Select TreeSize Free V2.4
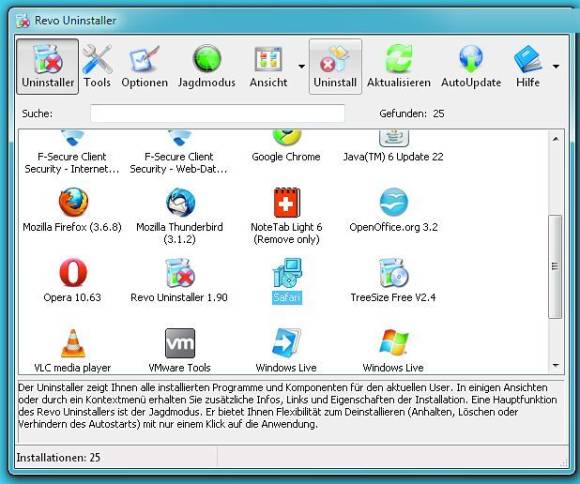 (393, 280)
